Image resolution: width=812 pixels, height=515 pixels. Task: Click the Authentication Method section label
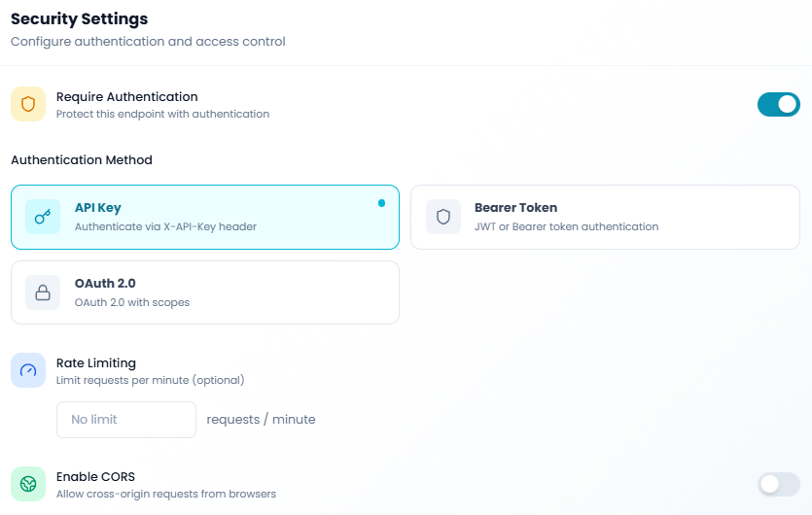(82, 159)
